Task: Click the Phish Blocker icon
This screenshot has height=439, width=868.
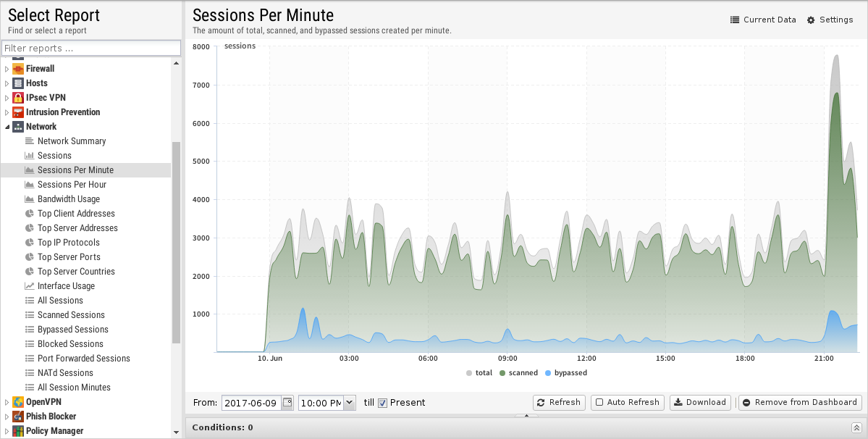Action: tap(18, 417)
